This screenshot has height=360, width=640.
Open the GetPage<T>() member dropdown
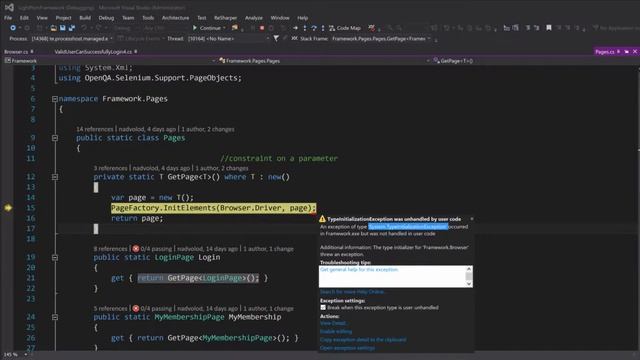coord(536,61)
